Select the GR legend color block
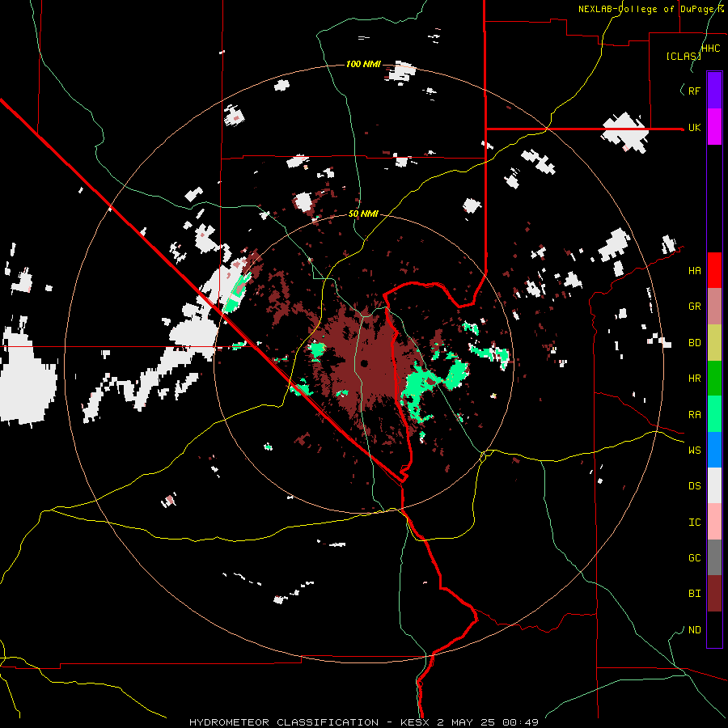 [714, 307]
